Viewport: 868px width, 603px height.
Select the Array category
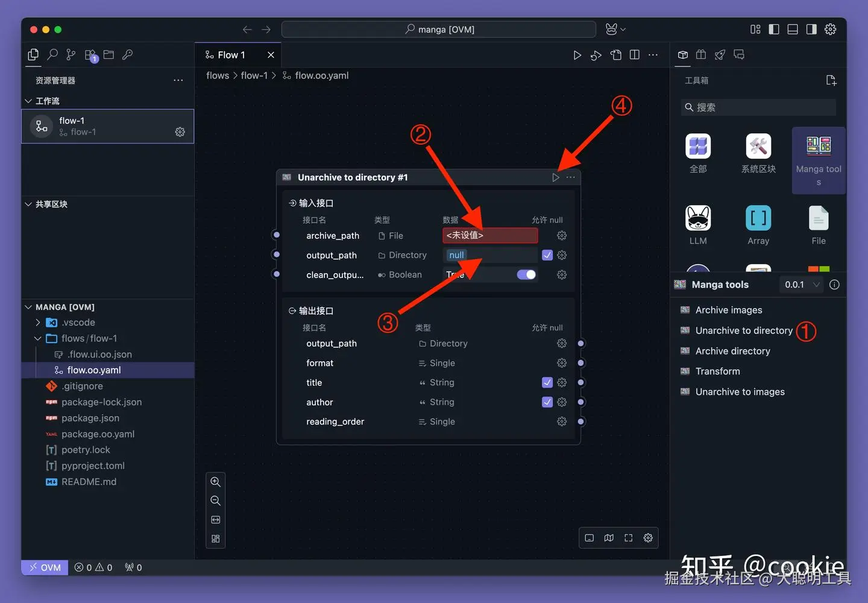point(758,225)
